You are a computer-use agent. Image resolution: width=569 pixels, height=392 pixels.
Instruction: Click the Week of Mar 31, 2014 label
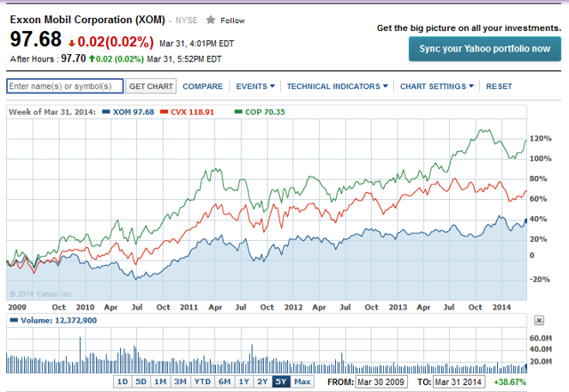click(52, 112)
